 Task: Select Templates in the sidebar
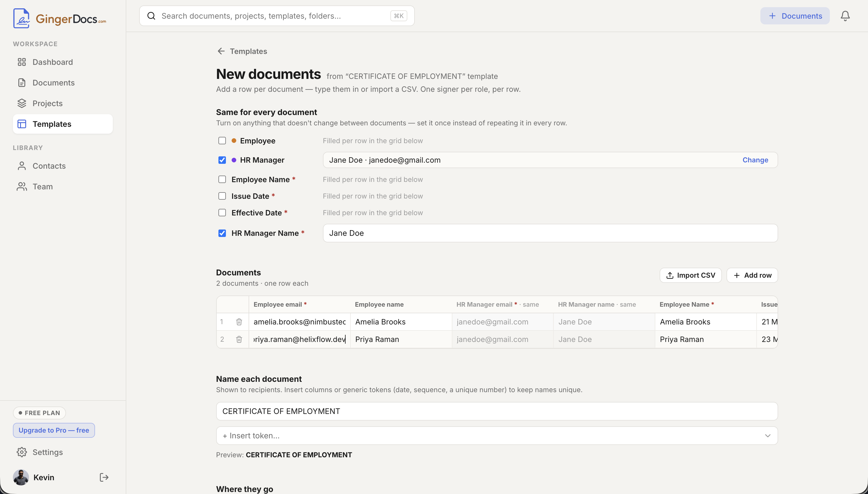(x=63, y=124)
